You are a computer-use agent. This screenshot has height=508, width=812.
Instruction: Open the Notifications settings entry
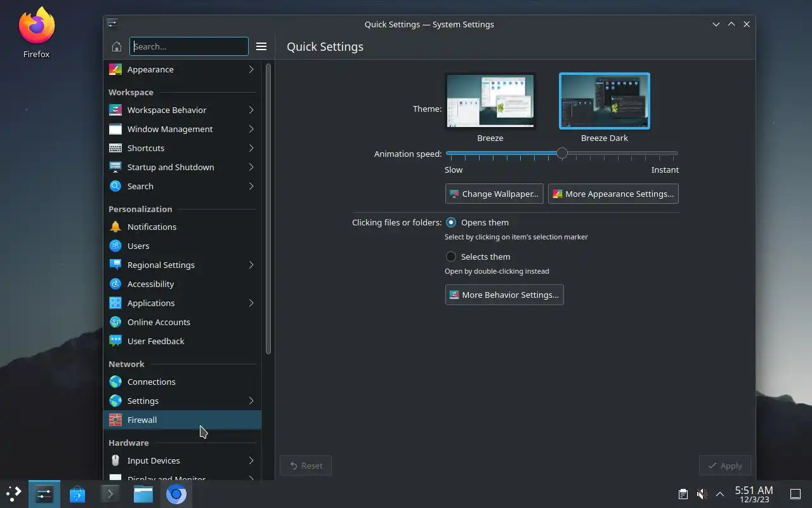182,227
